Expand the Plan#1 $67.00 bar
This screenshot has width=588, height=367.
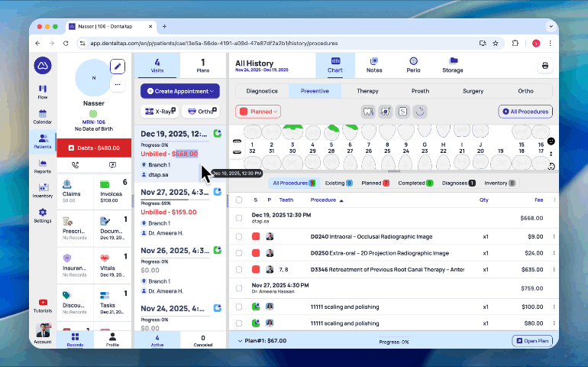pyautogui.click(x=241, y=341)
